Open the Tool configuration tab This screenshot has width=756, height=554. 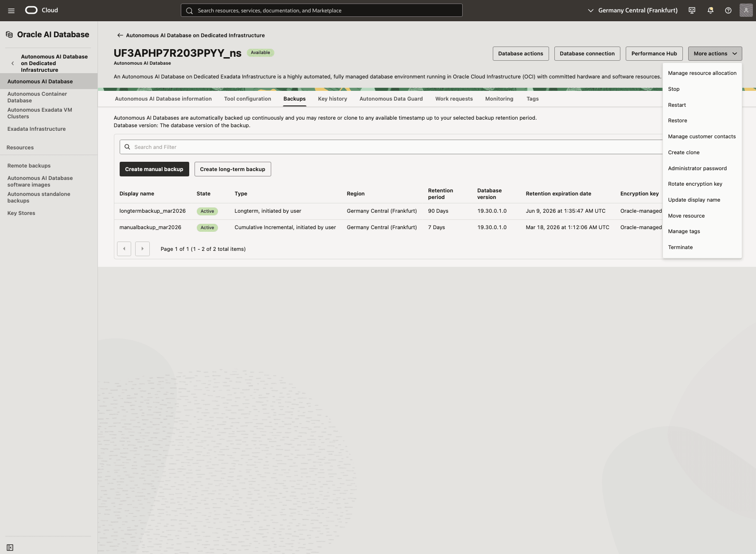[x=247, y=99]
